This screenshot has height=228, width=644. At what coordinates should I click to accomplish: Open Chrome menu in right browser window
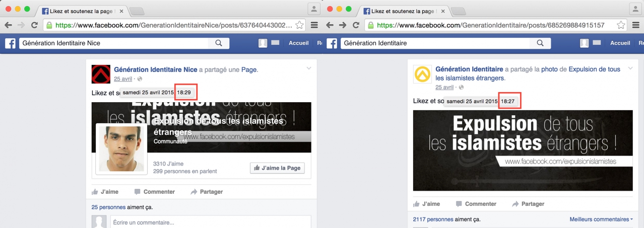636,25
